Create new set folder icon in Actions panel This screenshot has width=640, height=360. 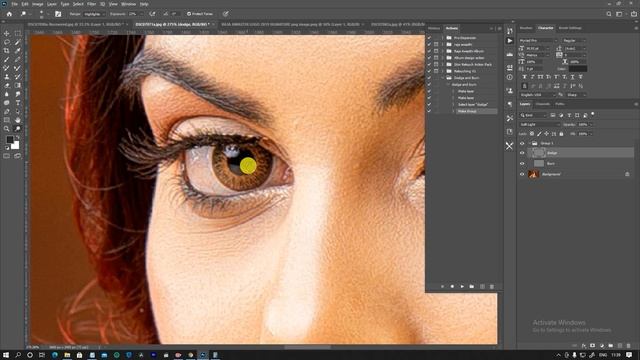click(472, 287)
